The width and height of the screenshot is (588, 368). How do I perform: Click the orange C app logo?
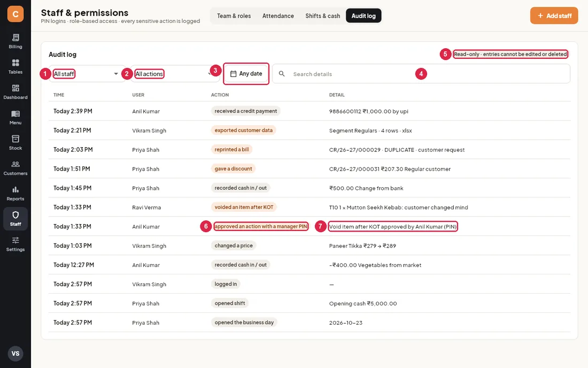(16, 14)
